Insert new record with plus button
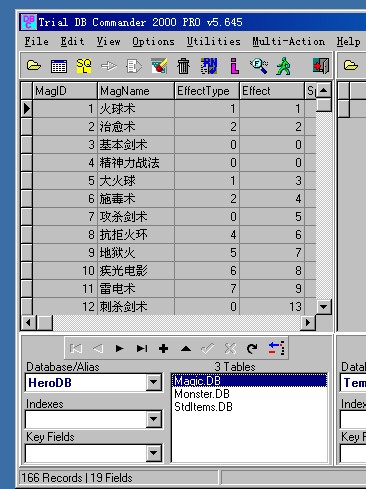Viewport: 366px width, 489px height. pyautogui.click(x=163, y=349)
